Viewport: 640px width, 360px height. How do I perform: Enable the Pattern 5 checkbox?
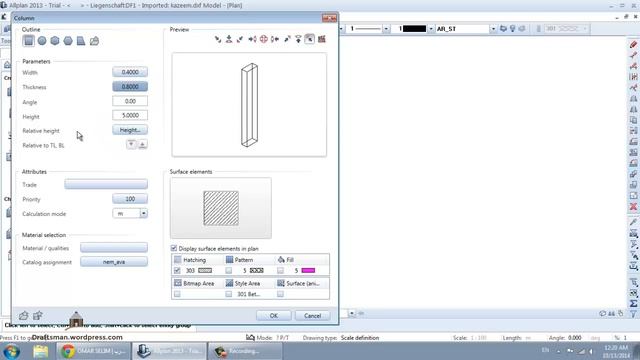pos(229,270)
